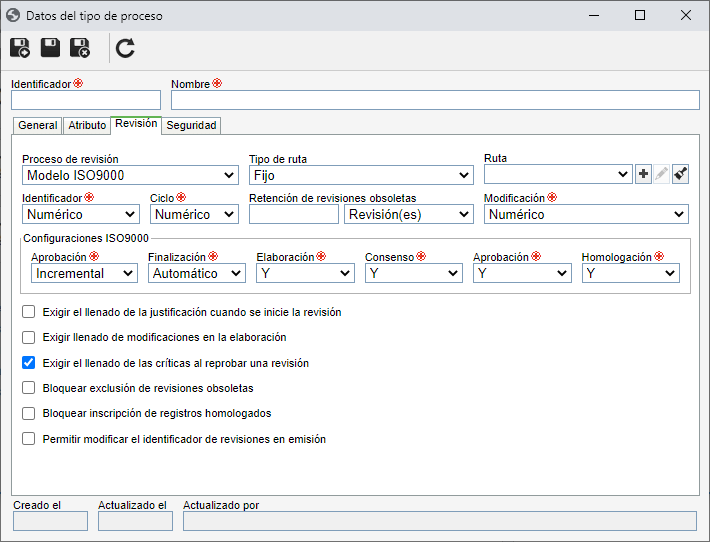Open the Aprobación Incremental dropdown
Viewport: 710px width, 542px height.
[84, 273]
